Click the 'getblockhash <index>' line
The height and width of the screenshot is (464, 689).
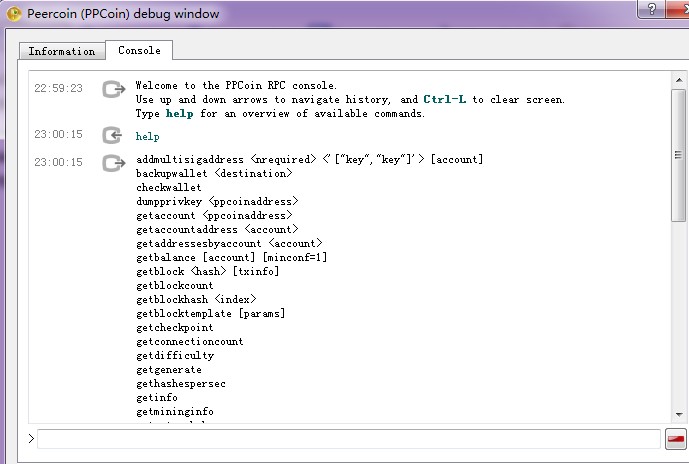[x=196, y=299]
